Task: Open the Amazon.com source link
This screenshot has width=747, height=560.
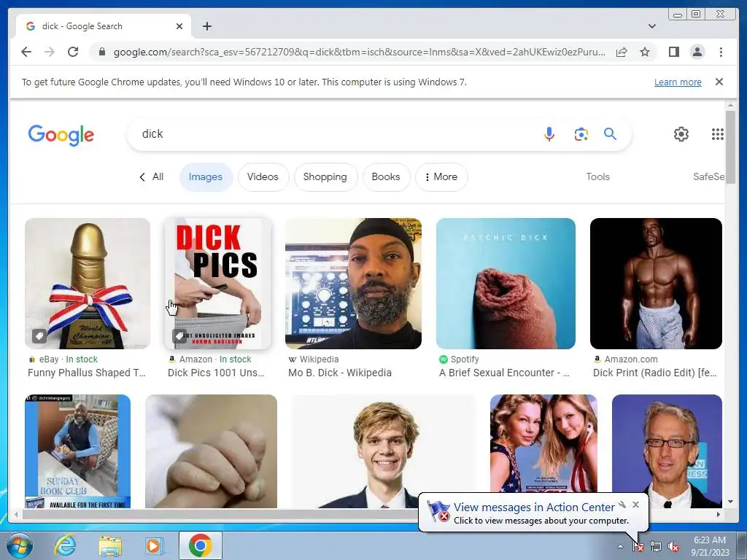Action: [625, 359]
